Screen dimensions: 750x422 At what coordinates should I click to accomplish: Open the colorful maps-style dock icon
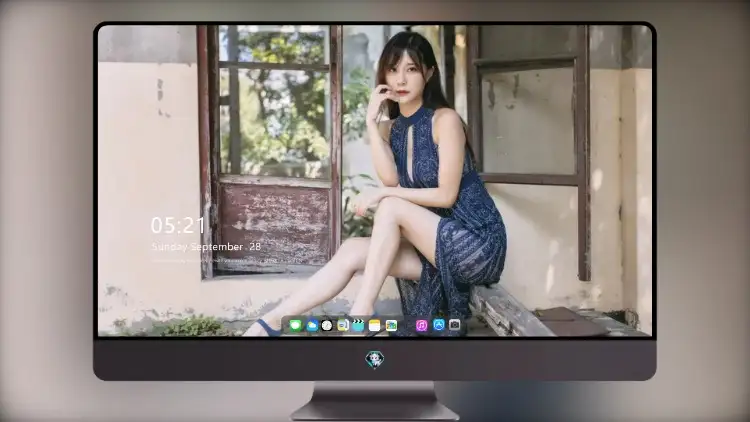[x=391, y=326]
